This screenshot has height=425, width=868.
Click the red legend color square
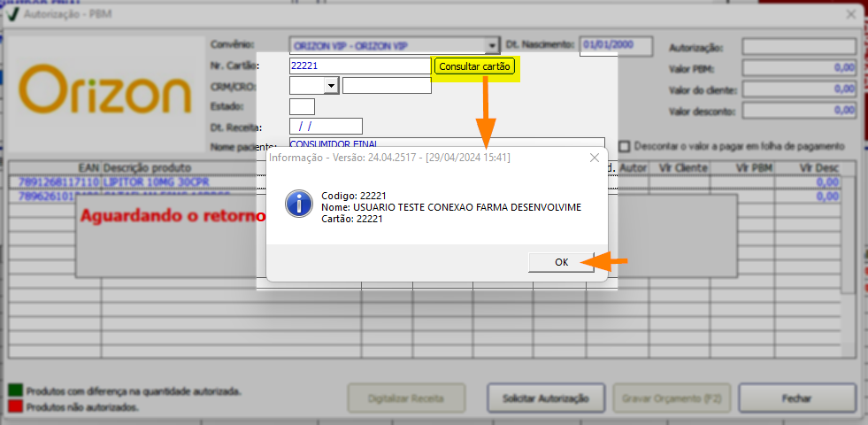click(x=16, y=406)
